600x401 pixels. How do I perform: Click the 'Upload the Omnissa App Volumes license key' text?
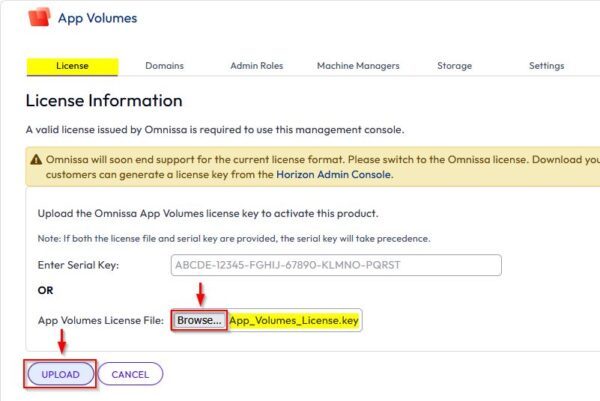[208, 214]
